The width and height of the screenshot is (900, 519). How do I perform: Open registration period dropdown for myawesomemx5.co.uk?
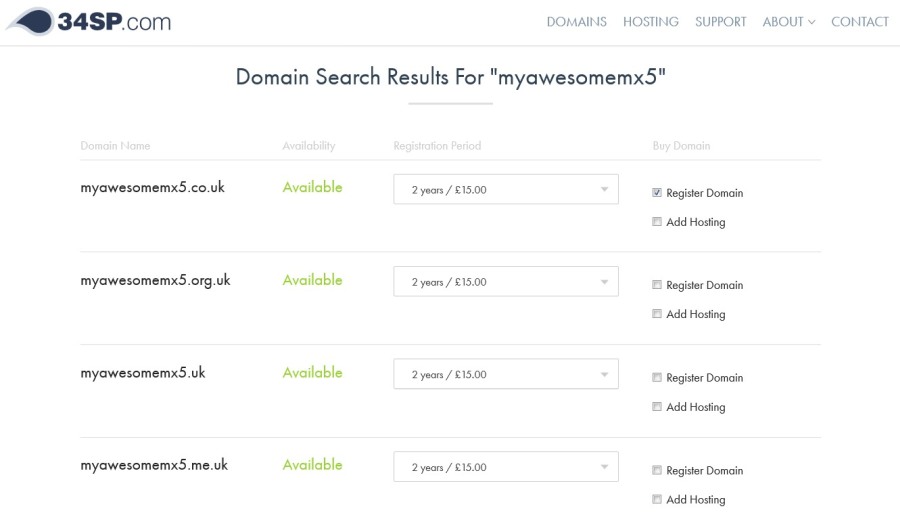(506, 189)
